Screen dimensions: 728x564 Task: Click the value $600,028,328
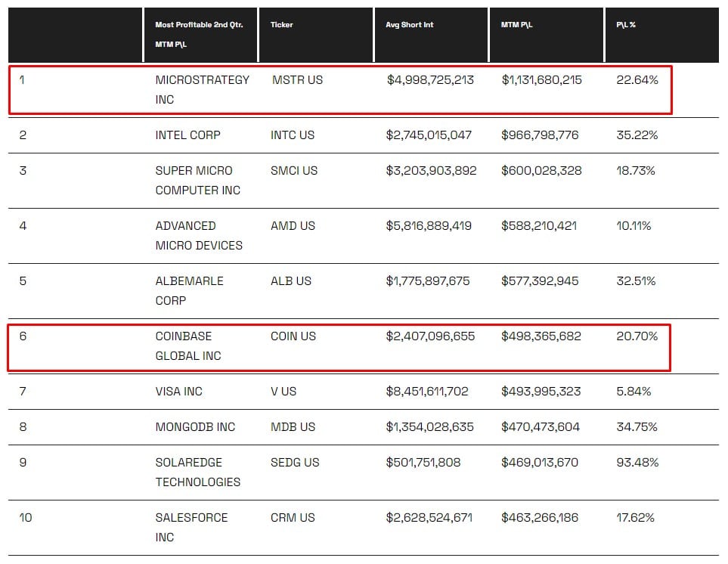(541, 171)
